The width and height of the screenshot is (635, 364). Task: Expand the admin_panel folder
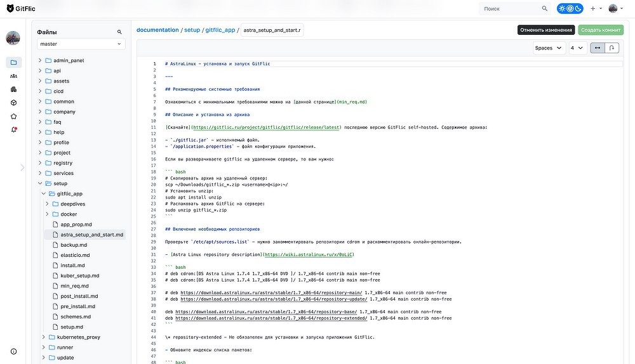[39, 60]
